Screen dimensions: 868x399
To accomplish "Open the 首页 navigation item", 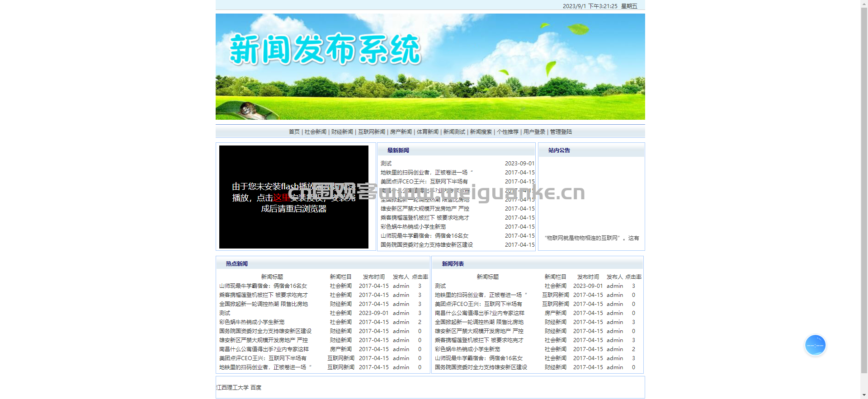I will [x=294, y=132].
